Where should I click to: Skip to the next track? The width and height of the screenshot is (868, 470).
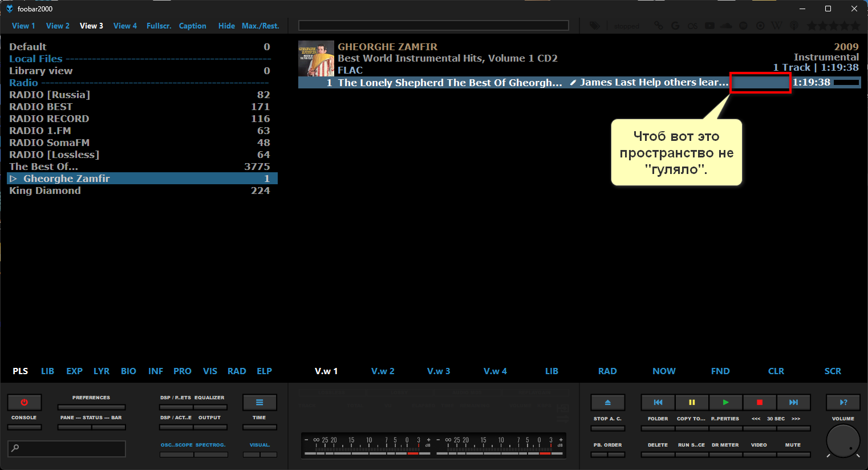[x=793, y=402]
